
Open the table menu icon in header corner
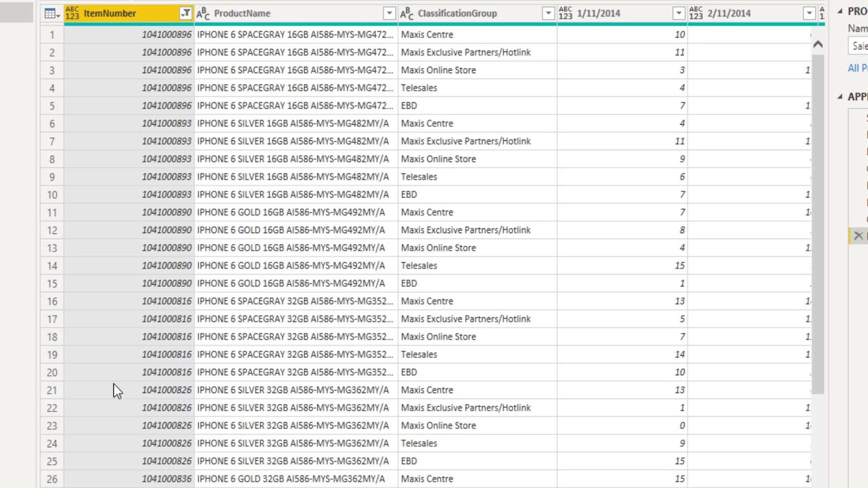click(x=52, y=14)
